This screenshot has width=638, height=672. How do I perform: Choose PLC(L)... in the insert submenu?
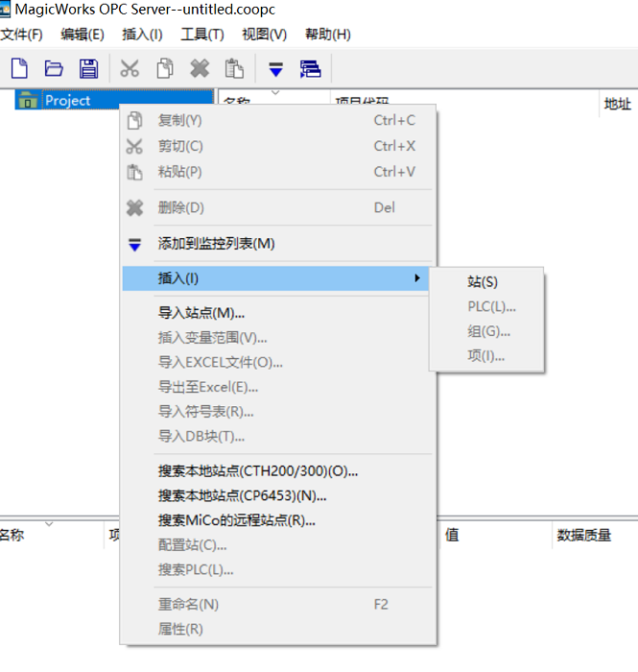(x=486, y=307)
